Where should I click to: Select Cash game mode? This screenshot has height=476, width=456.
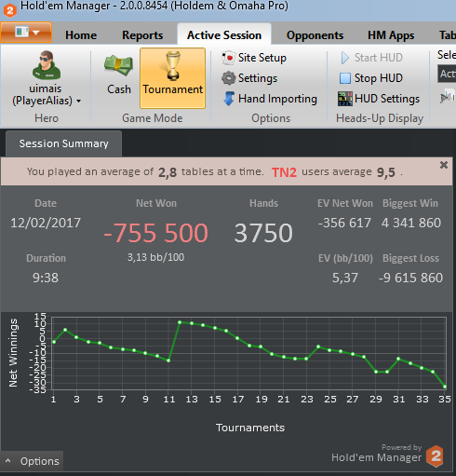click(x=118, y=75)
